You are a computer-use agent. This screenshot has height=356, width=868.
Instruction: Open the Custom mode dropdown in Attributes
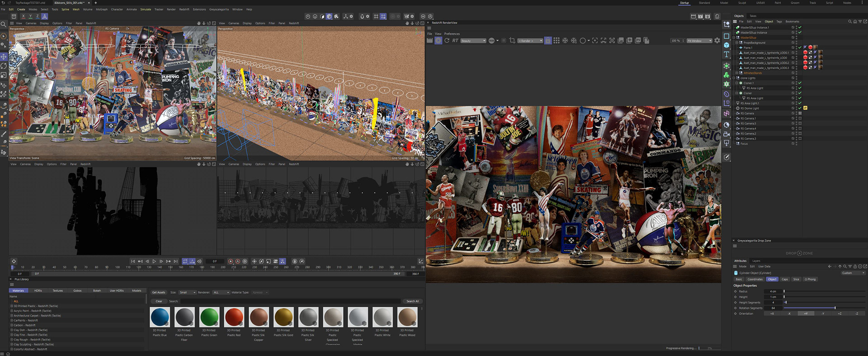click(x=853, y=273)
